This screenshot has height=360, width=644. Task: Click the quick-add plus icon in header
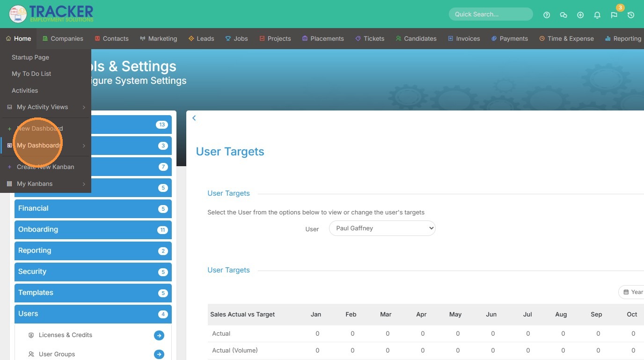click(x=580, y=15)
